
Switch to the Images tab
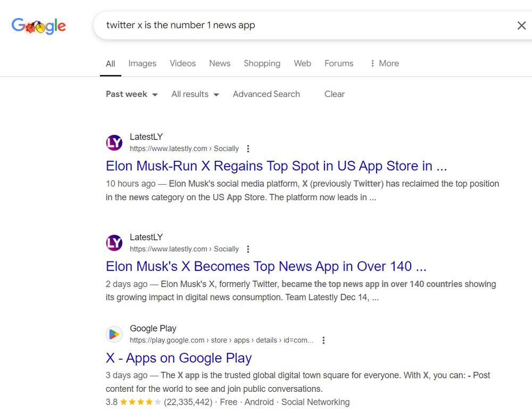142,63
